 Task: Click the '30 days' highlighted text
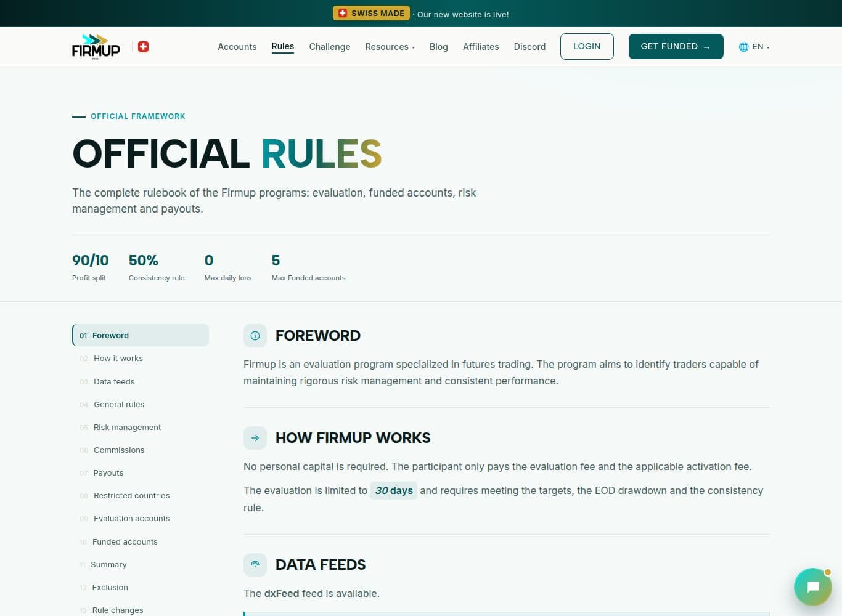click(x=394, y=490)
